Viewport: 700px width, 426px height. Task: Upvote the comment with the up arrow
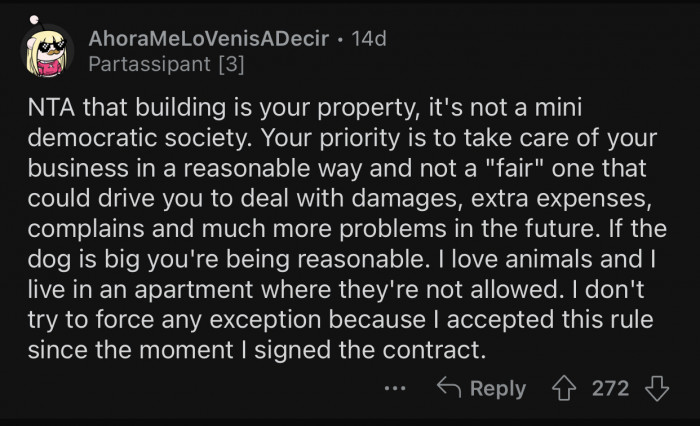coord(566,388)
